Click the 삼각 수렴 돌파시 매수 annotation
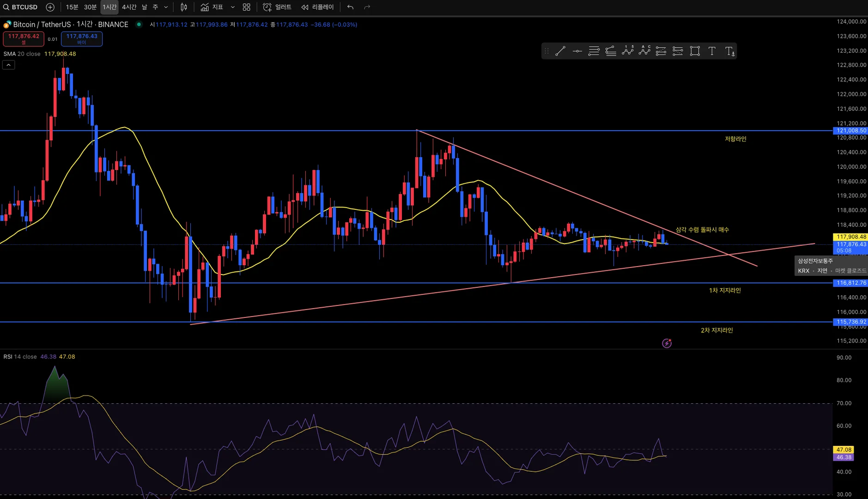This screenshot has width=868, height=499. point(702,230)
